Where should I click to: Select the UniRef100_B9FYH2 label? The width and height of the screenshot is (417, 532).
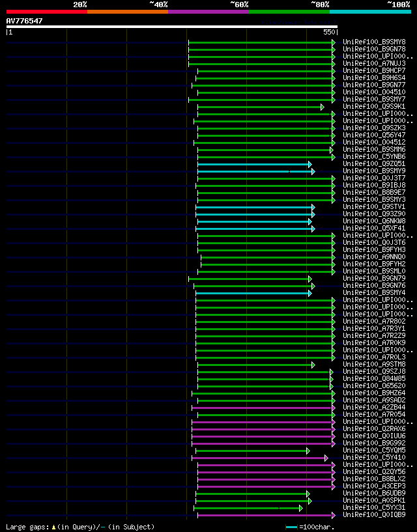(374, 264)
